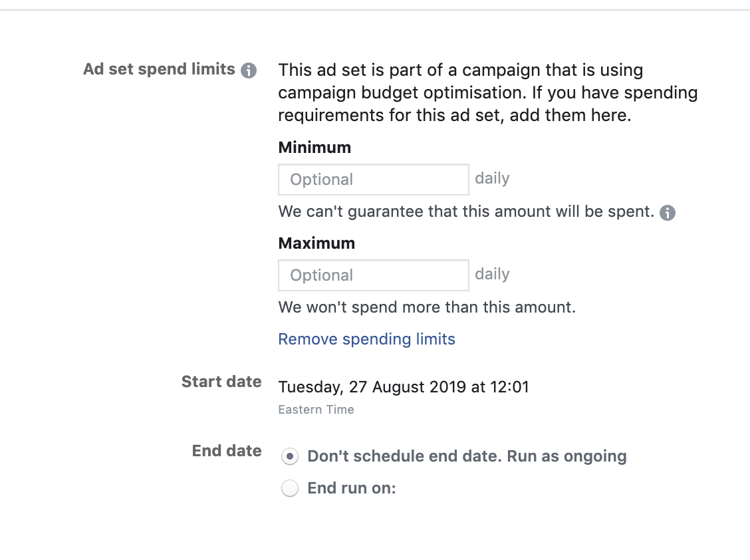Click 'daily' text beside Minimum field
Image resolution: width=750 pixels, height=560 pixels.
click(492, 178)
